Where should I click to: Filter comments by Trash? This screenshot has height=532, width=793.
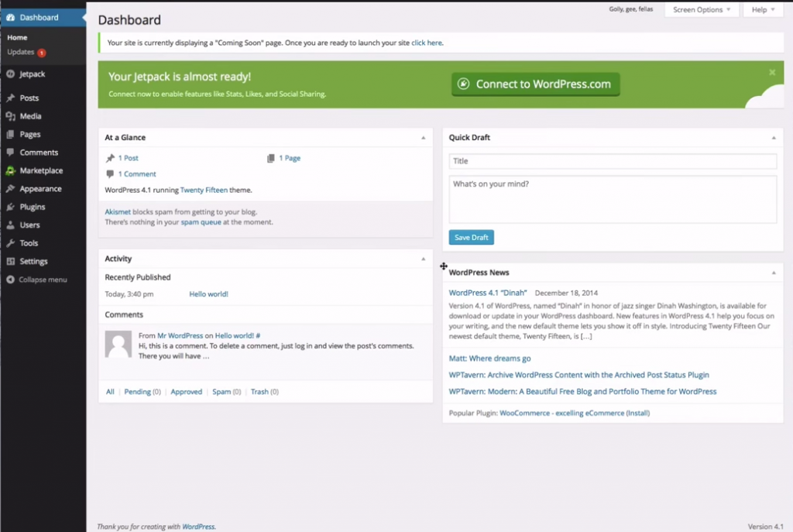click(x=259, y=391)
